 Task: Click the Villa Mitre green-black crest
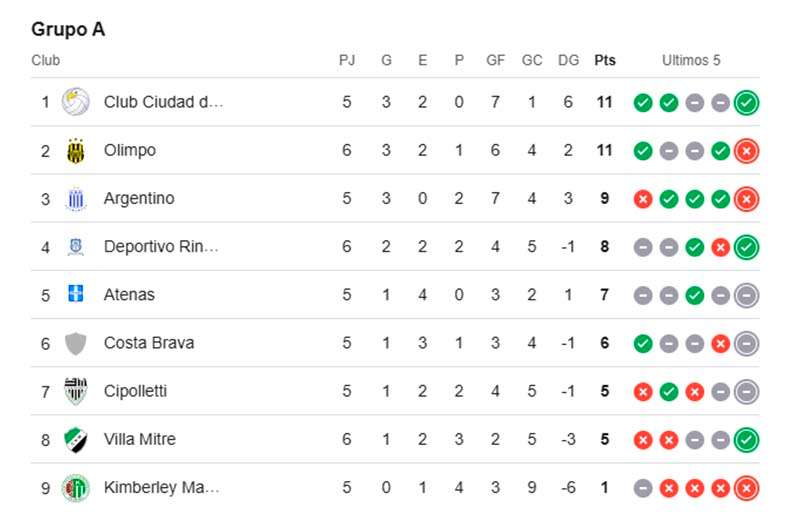[76, 440]
